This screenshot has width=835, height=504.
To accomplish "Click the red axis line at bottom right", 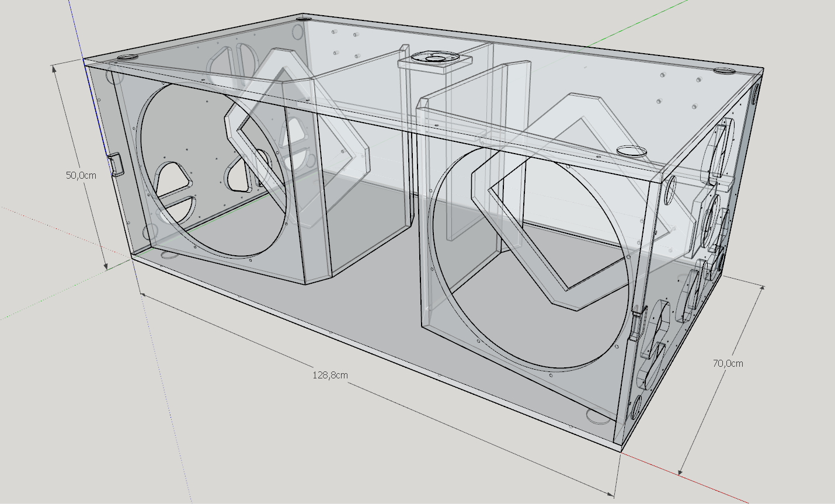I will click(701, 478).
